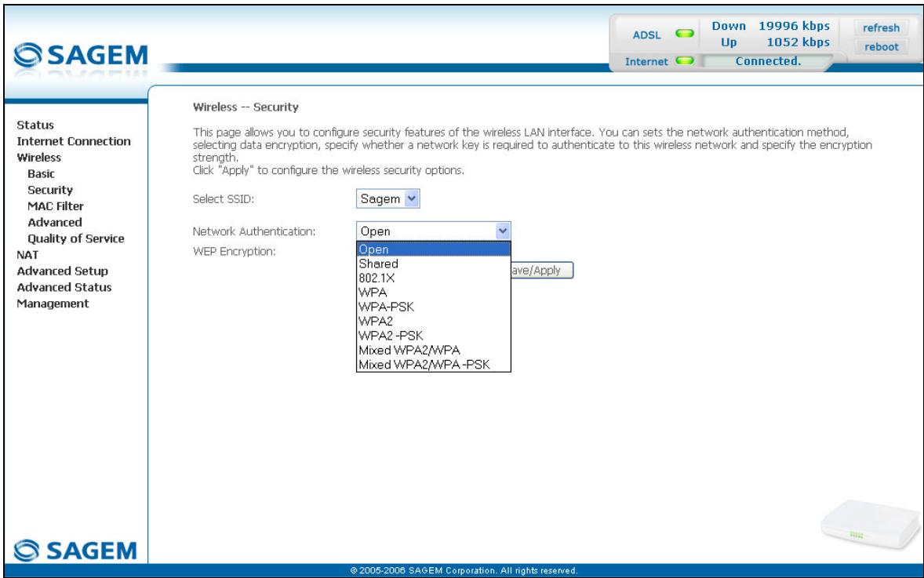924x578 pixels.
Task: Open the Status menu item
Action: coord(35,125)
